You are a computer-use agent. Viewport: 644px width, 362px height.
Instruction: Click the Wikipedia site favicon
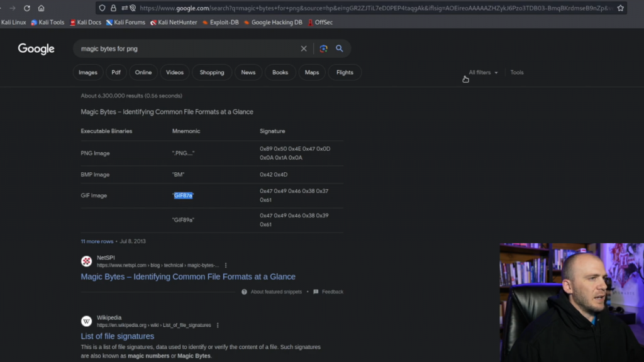pyautogui.click(x=86, y=321)
